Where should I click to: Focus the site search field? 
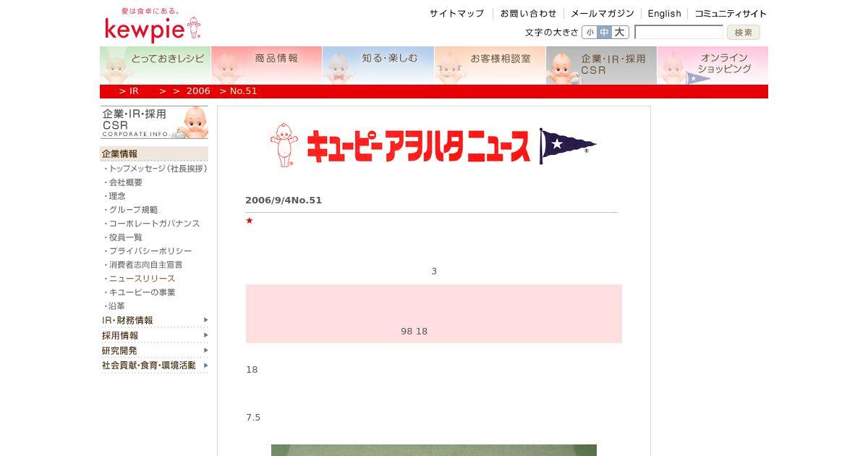coord(678,32)
